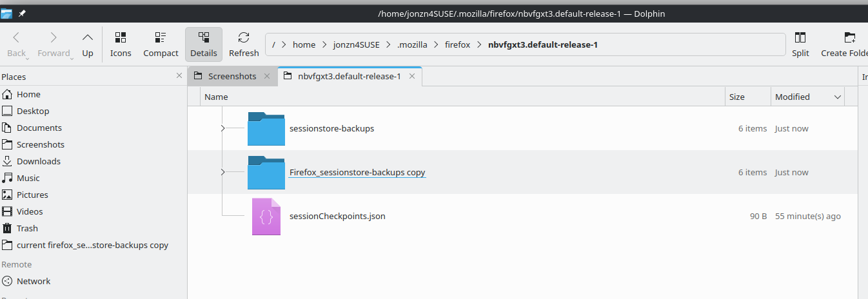Select Firefox_sessionstore-backups copy folder icon
The width and height of the screenshot is (868, 299).
(266, 173)
